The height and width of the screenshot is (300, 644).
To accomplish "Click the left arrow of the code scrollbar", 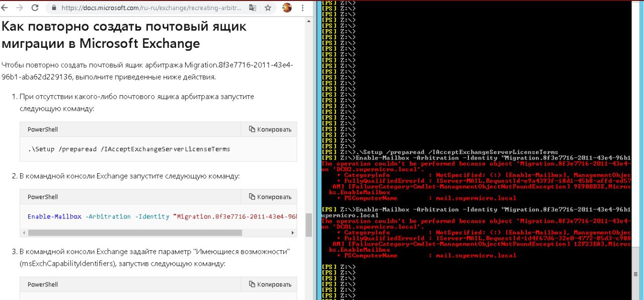I will tap(23, 233).
